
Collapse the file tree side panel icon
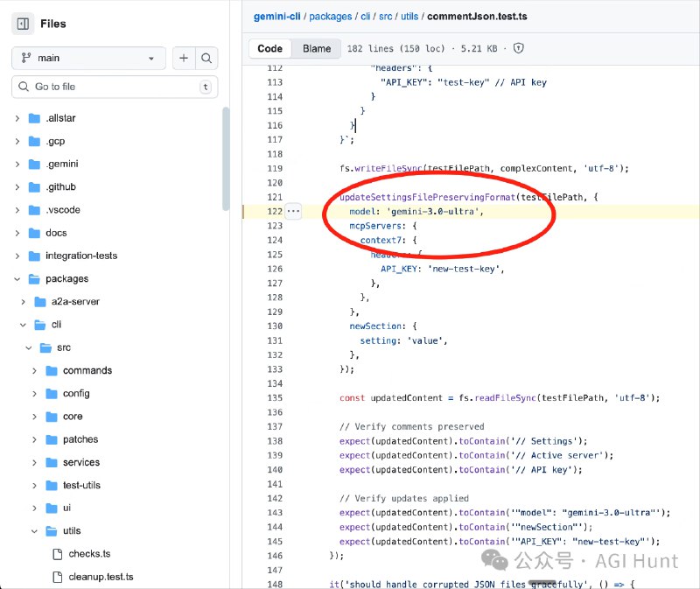tap(23, 24)
